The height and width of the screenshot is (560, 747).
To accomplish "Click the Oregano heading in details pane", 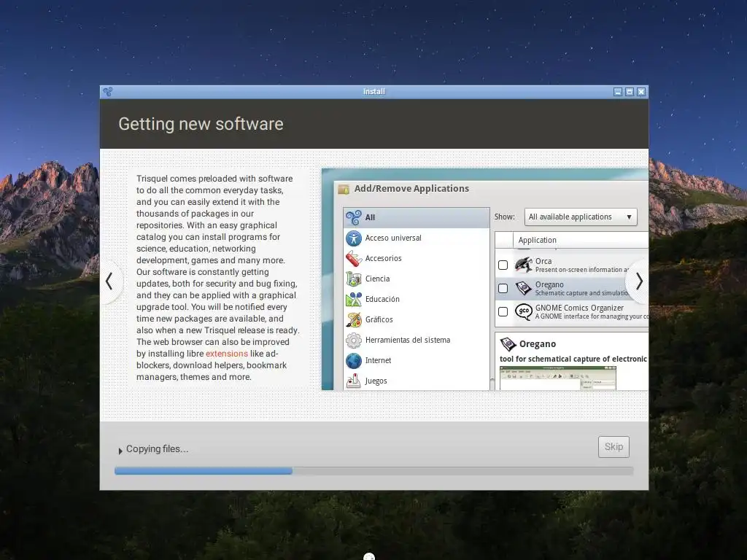I will [538, 344].
